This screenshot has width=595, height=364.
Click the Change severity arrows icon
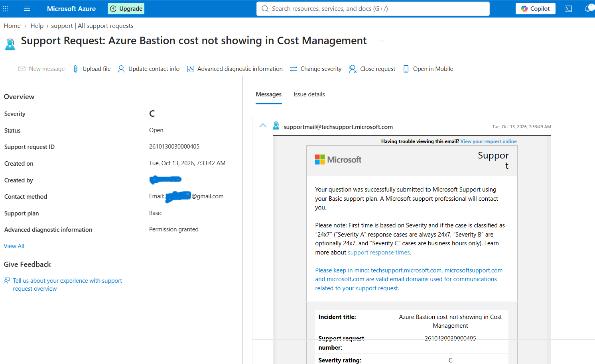pyautogui.click(x=294, y=69)
